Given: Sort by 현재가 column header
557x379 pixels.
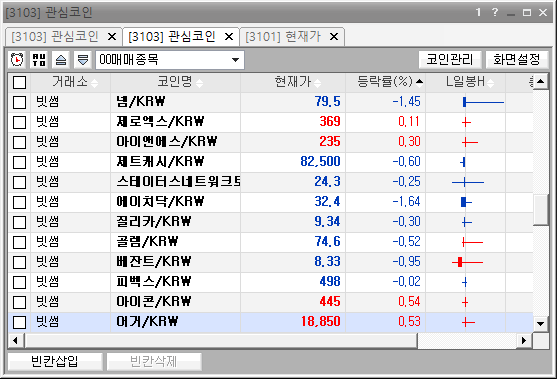Looking at the screenshot, I should 293,82.
